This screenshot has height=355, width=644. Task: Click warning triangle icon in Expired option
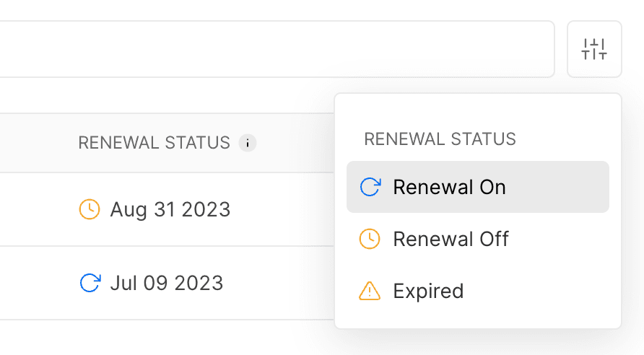click(370, 291)
